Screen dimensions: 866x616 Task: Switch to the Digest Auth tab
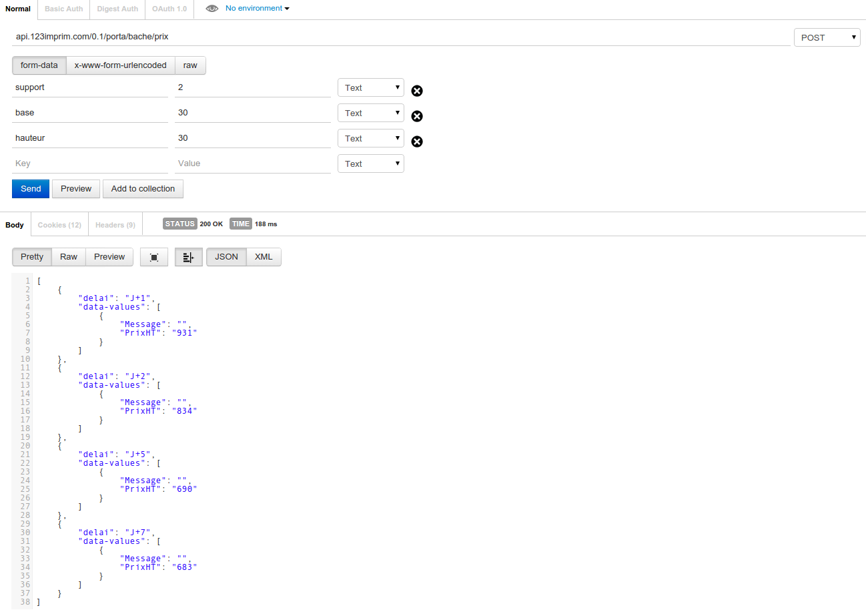(x=117, y=9)
